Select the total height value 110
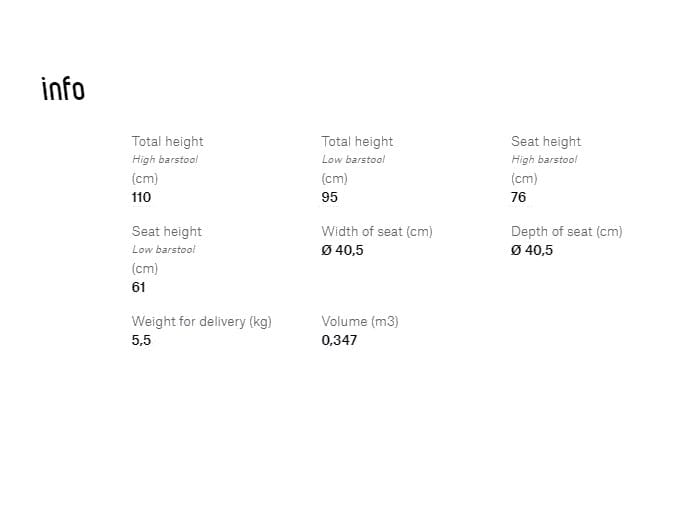The image size is (700, 525). [141, 197]
